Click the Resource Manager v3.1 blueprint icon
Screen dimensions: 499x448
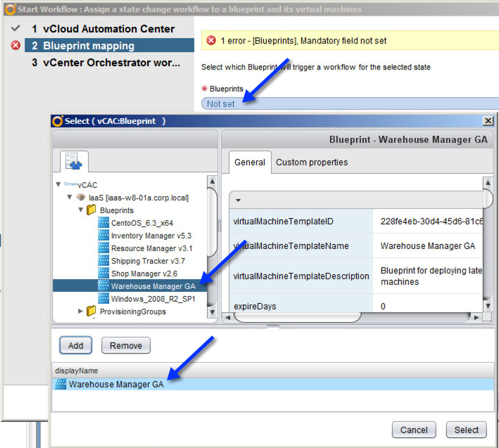coord(103,248)
